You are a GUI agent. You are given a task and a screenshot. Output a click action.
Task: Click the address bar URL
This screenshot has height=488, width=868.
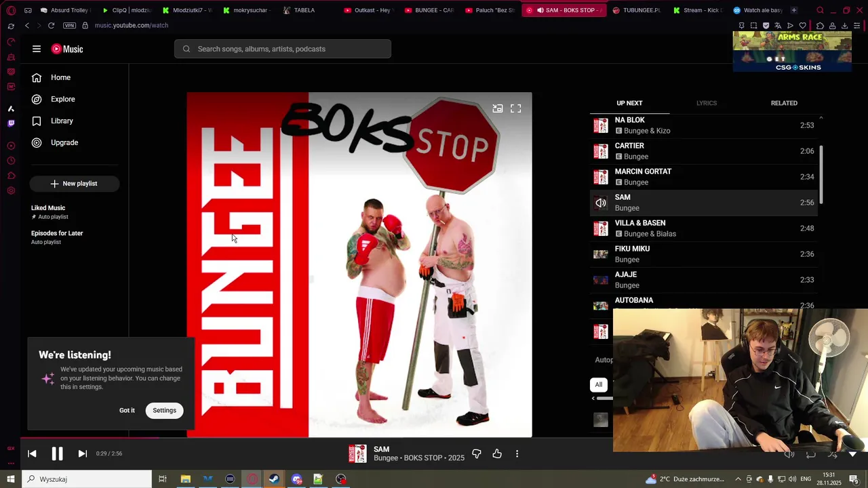click(132, 25)
